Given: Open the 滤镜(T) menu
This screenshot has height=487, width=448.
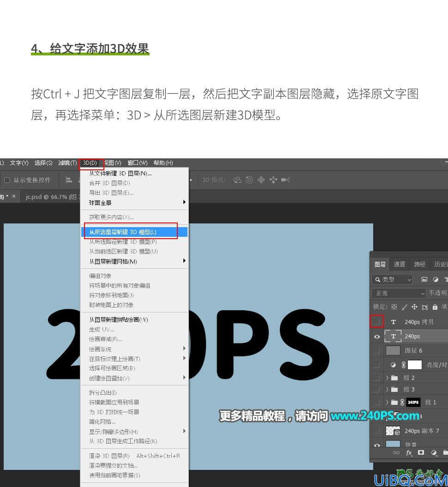Looking at the screenshot, I should tap(67, 163).
